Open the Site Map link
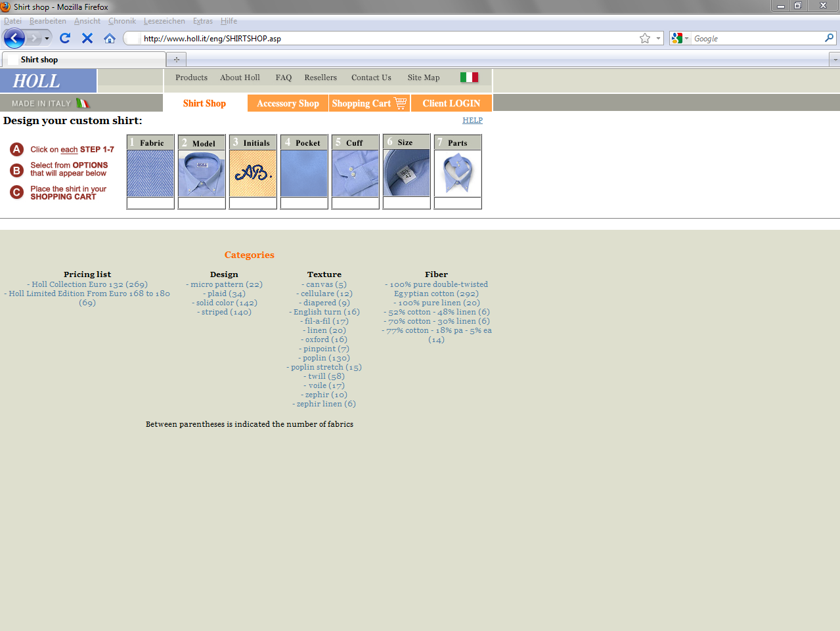The width and height of the screenshot is (840, 631). click(424, 77)
